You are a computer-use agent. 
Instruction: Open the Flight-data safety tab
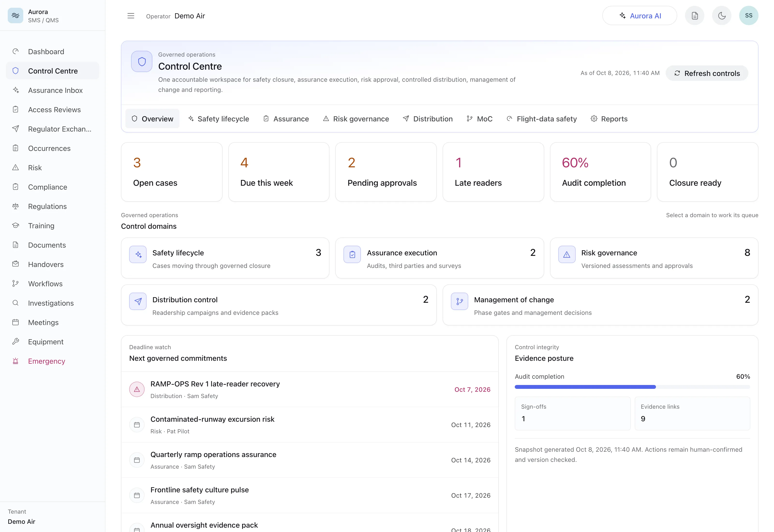coord(542,119)
